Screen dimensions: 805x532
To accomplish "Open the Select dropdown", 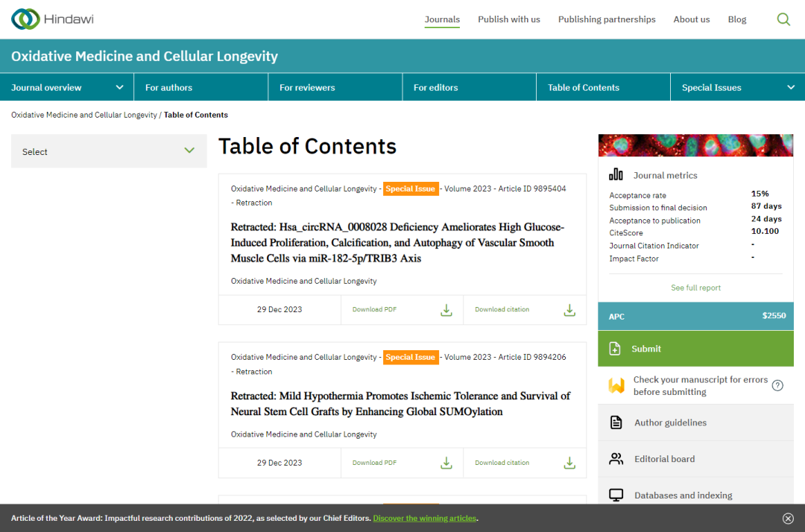I will [109, 151].
